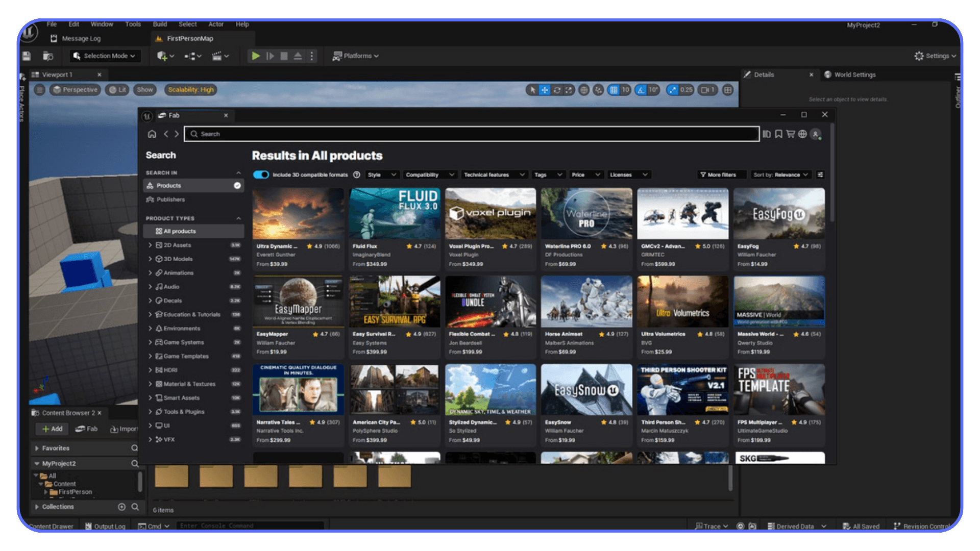Click the Fab button in Content Browser

86,429
